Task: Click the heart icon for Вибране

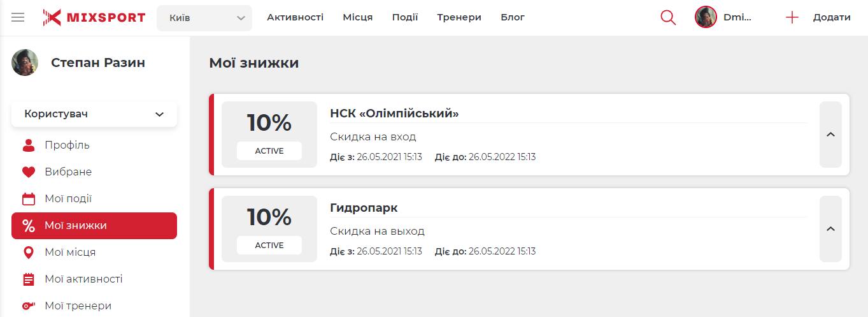Action: tap(29, 172)
